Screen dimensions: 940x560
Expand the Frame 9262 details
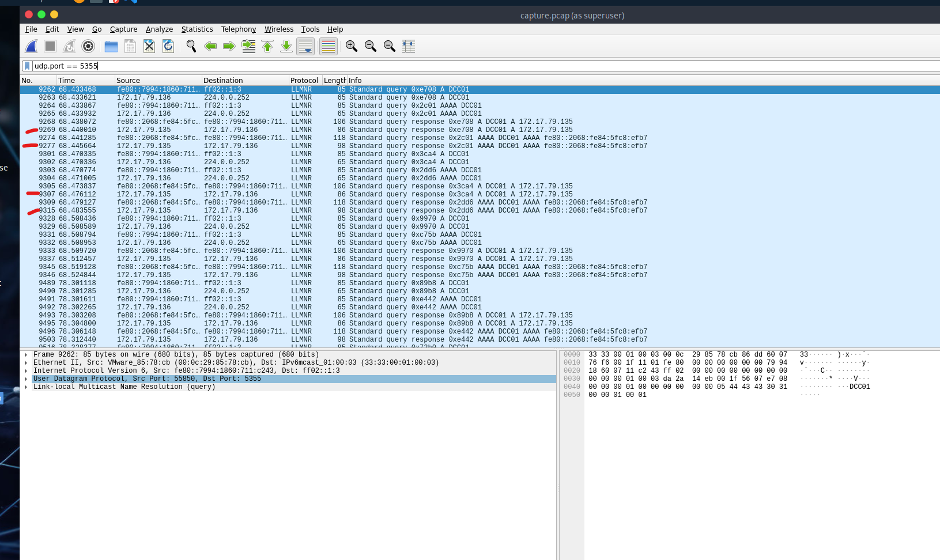click(26, 355)
